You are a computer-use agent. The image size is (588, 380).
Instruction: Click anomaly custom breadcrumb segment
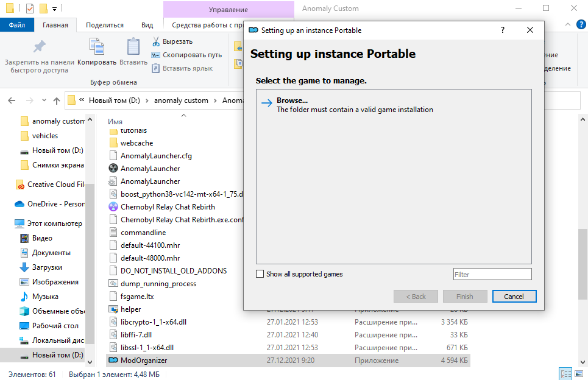tap(181, 100)
